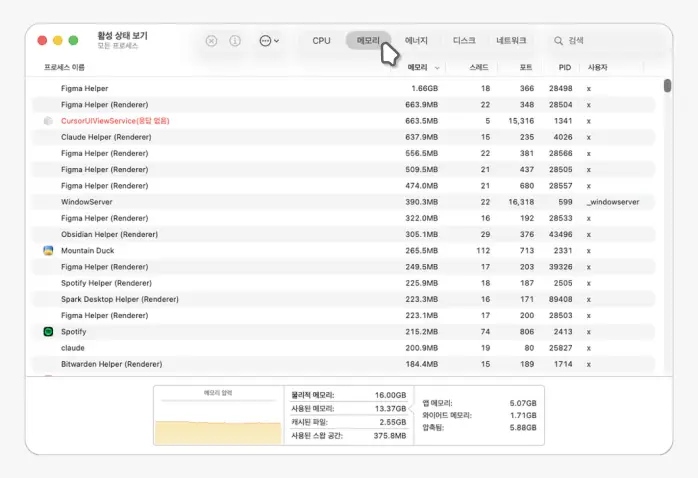The image size is (698, 478).
Task: Switch to the CPU tab
Action: 321,41
